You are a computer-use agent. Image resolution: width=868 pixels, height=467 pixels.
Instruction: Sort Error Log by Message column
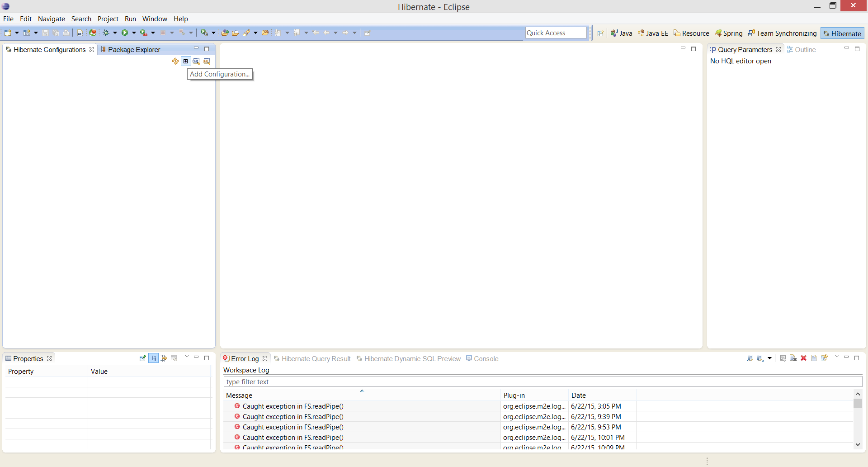pyautogui.click(x=362, y=395)
